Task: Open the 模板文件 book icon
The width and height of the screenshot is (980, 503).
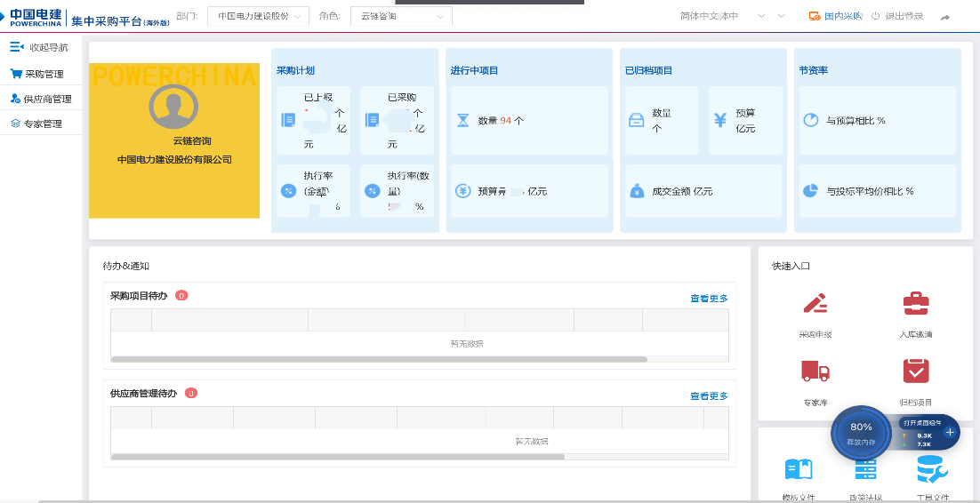Action: click(x=798, y=470)
